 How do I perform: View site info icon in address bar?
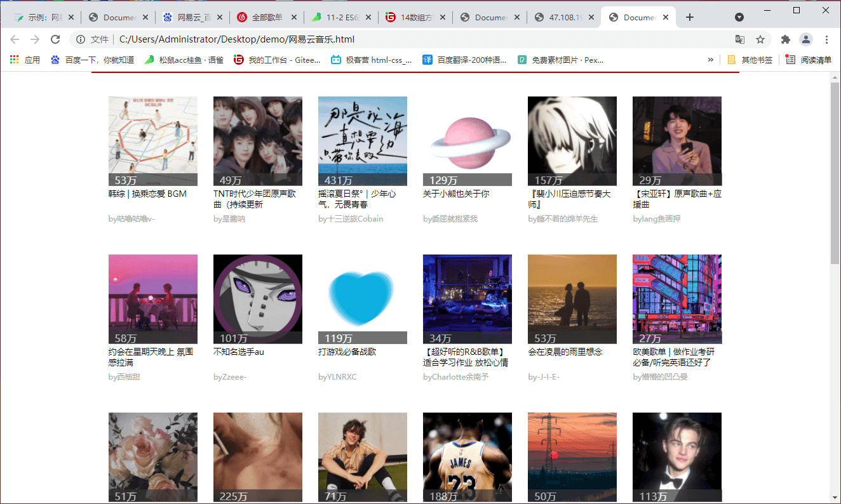point(81,39)
